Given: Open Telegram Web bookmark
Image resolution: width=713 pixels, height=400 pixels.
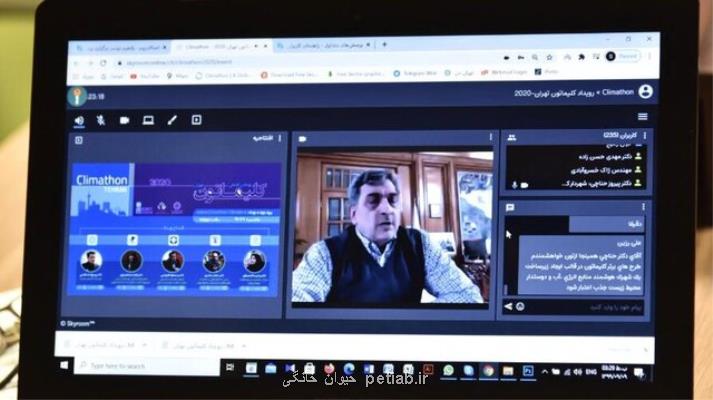Looking at the screenshot, I should [416, 73].
